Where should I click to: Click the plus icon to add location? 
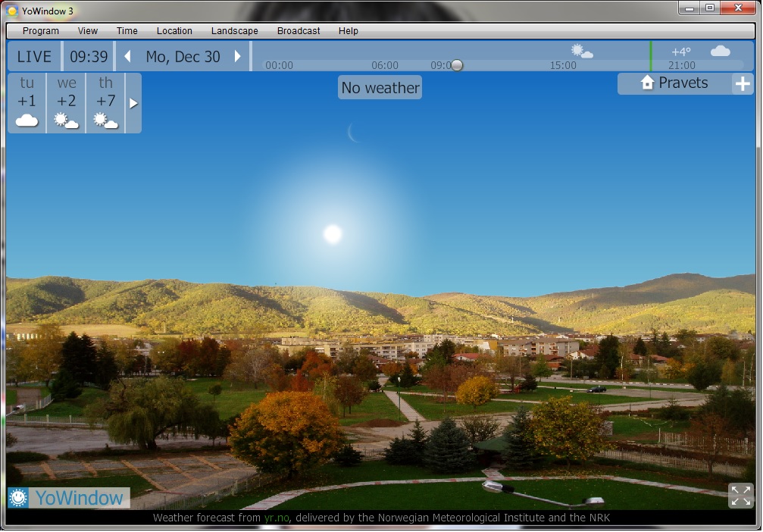pos(743,84)
